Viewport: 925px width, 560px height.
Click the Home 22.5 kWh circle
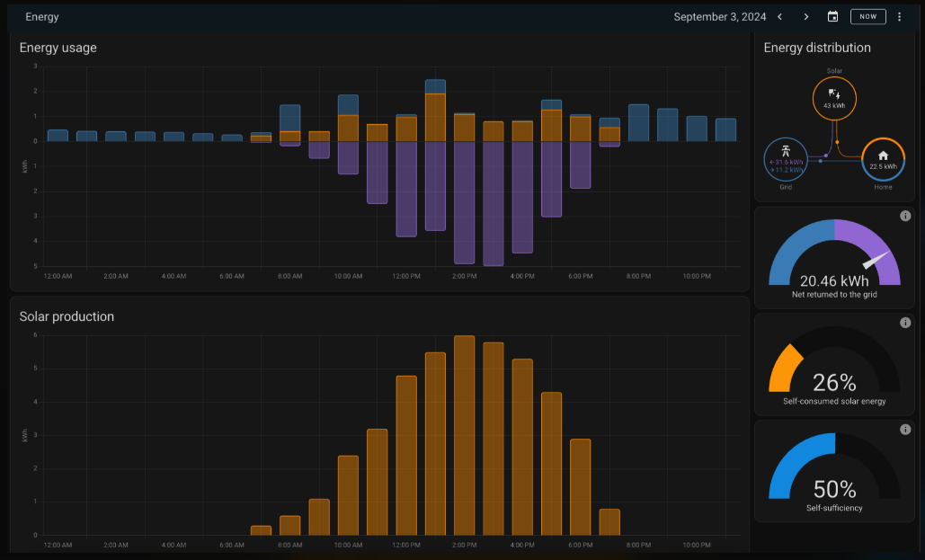(883, 159)
